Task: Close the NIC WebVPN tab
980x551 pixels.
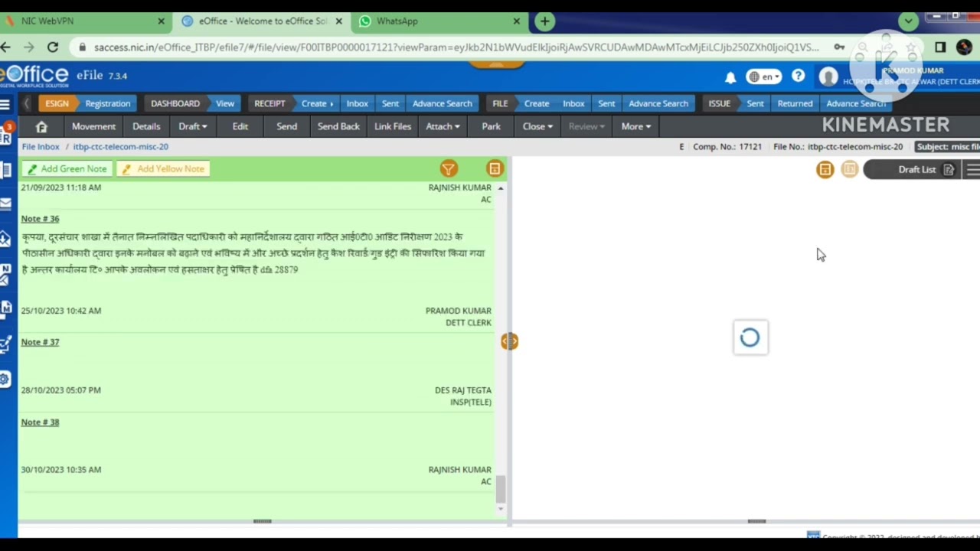Action: coord(161,21)
